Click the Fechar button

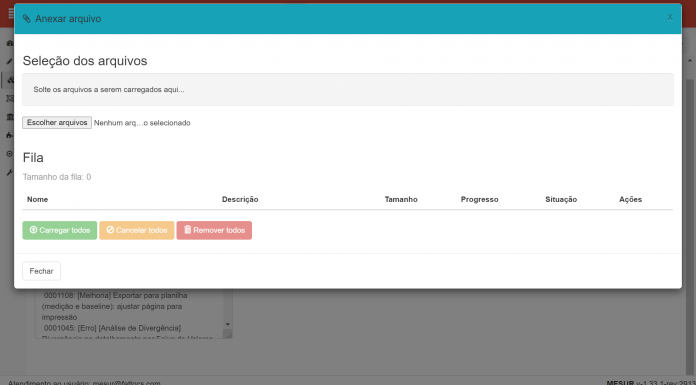(41, 271)
